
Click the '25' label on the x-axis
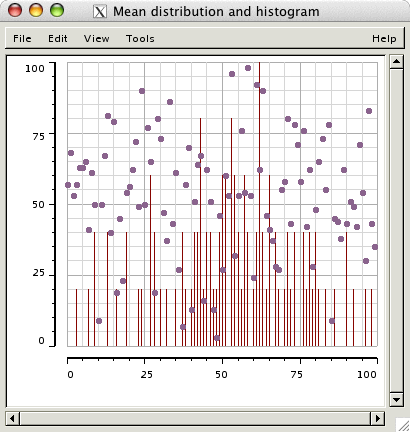(146, 374)
